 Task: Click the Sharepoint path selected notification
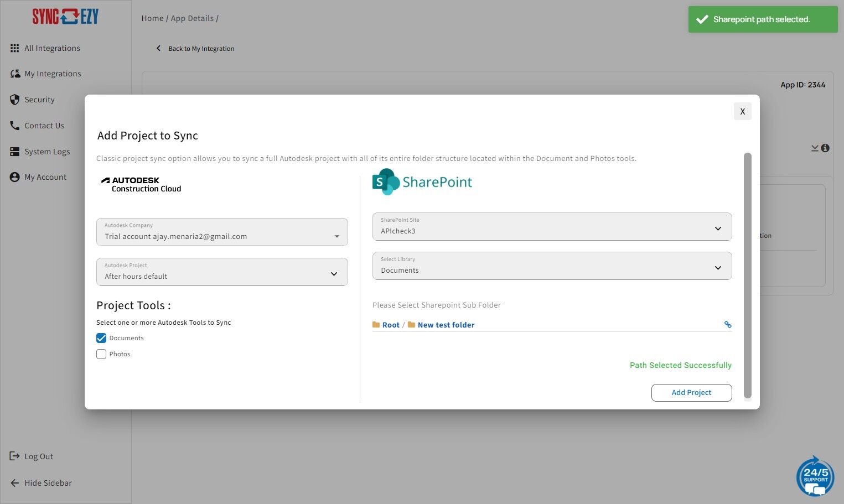click(763, 19)
